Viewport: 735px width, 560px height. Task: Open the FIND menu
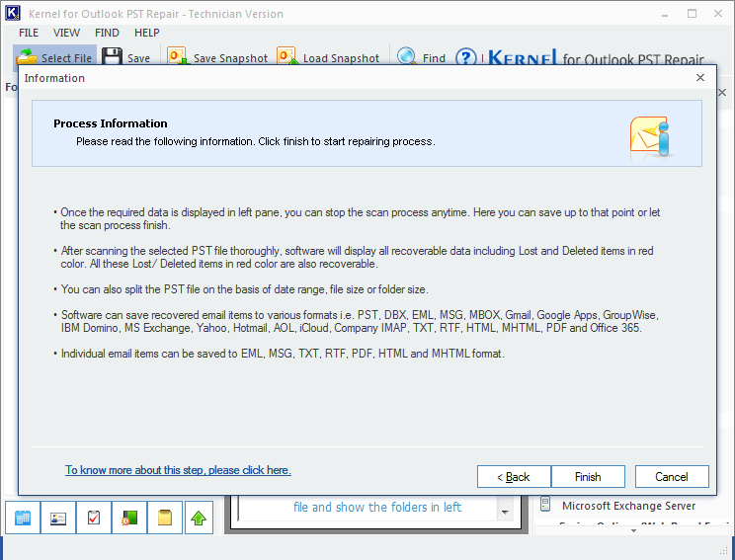tap(107, 33)
